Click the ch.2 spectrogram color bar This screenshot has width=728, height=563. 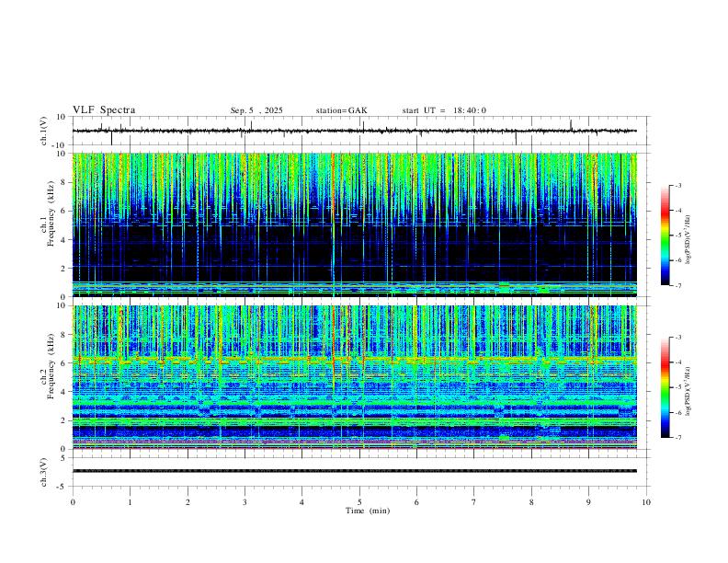click(665, 387)
